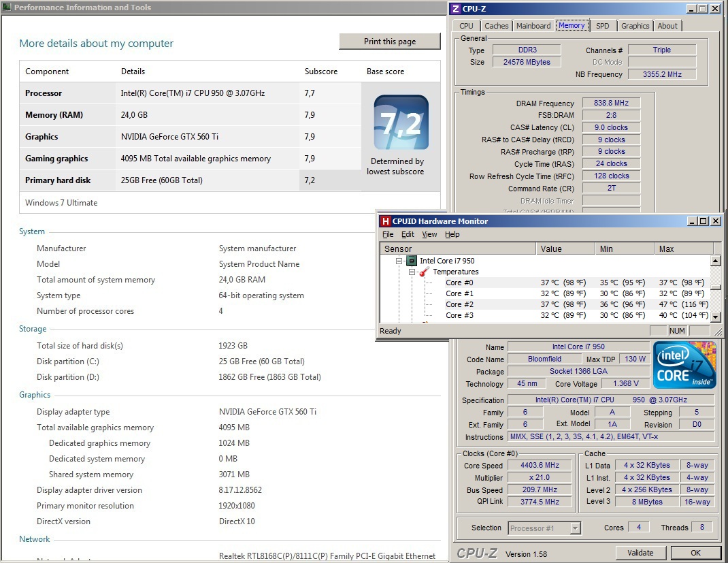The image size is (728, 563).
Task: Click the Temperatures thermometer icon
Action: 424,272
